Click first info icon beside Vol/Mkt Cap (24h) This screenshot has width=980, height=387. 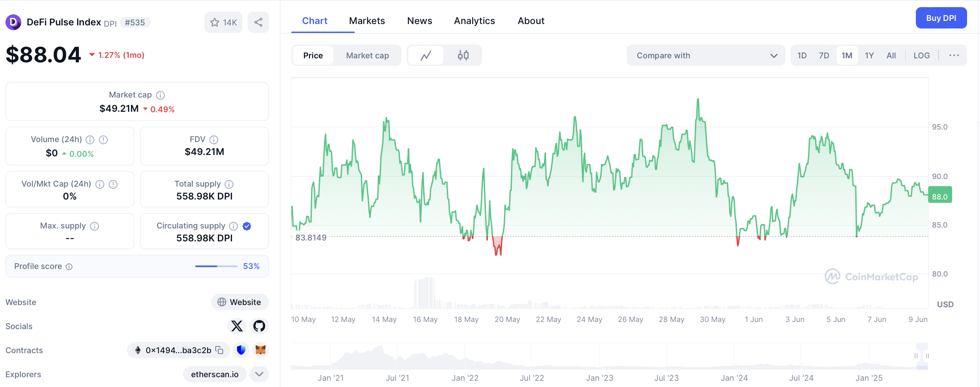tap(100, 184)
